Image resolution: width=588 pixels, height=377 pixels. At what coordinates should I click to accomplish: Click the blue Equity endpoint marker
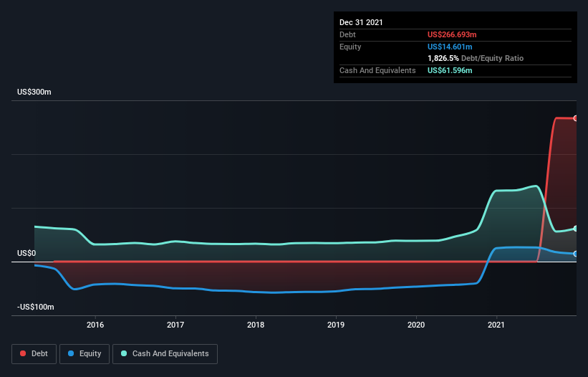pos(576,254)
